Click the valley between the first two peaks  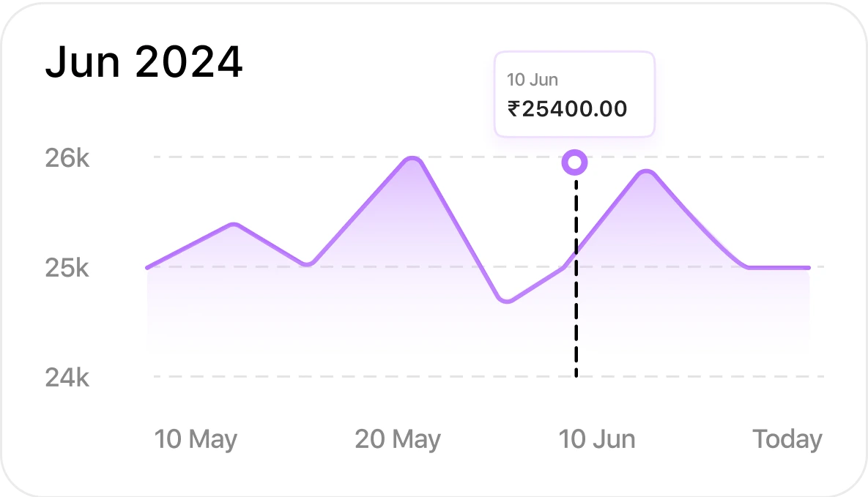308,264
